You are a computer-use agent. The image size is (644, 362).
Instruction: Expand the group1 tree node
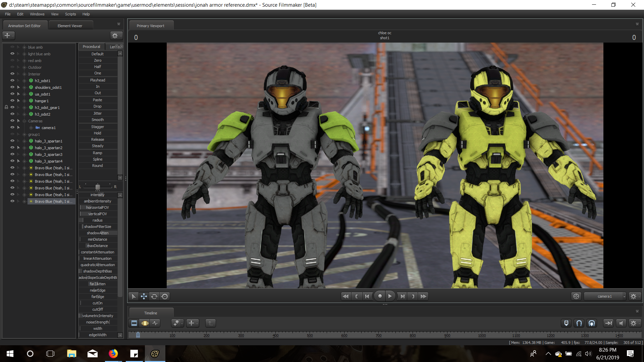[x=24, y=134]
